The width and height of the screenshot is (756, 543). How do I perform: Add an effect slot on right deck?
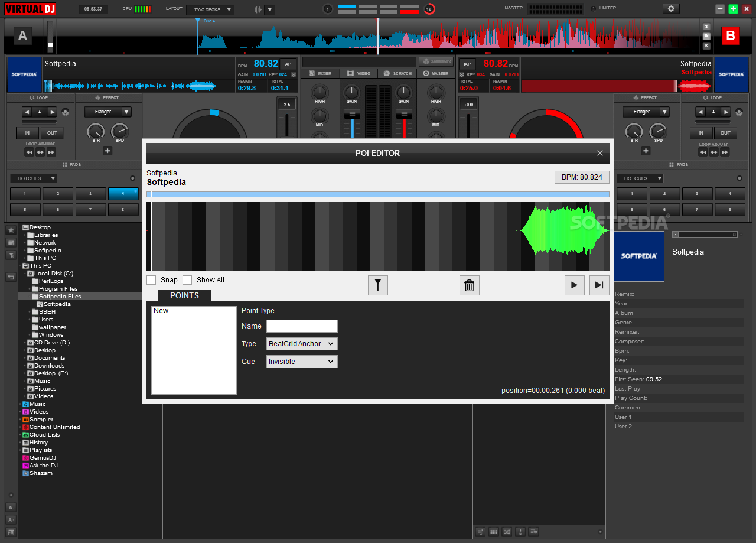[x=646, y=151]
